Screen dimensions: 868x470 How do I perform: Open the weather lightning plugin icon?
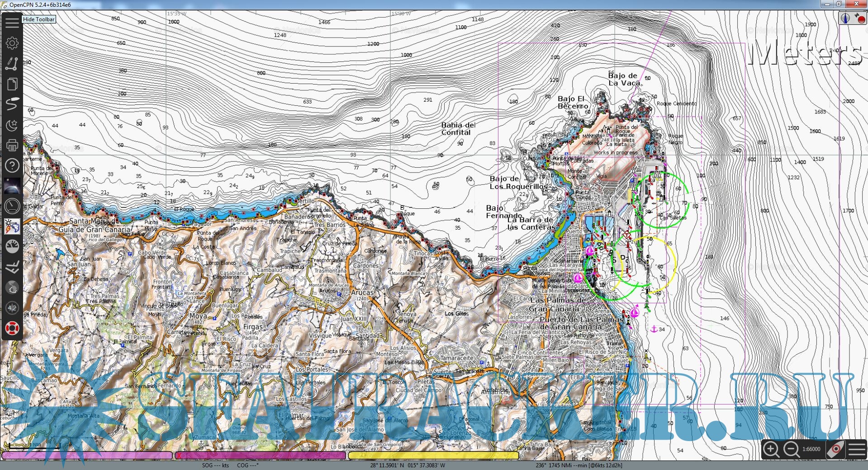click(12, 226)
